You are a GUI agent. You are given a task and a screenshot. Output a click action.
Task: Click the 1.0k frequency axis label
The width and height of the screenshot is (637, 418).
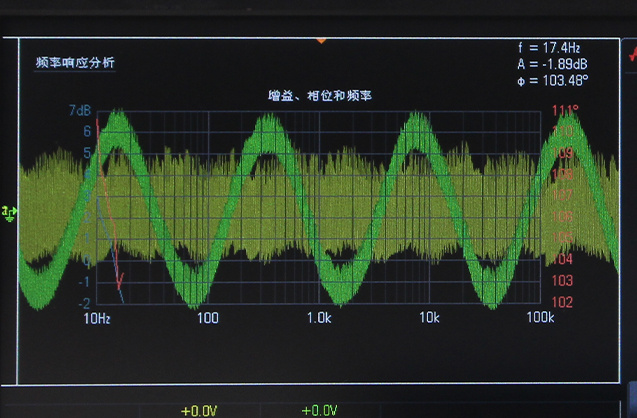[319, 318]
